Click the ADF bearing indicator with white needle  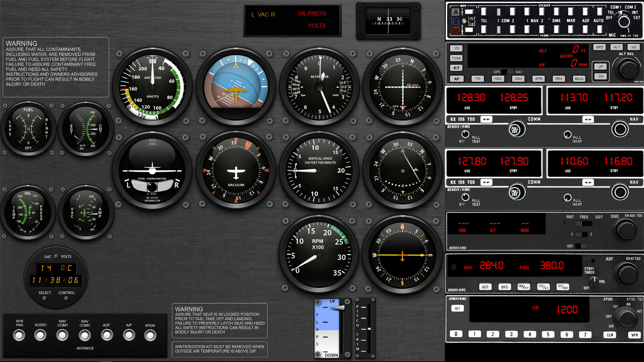(403, 170)
